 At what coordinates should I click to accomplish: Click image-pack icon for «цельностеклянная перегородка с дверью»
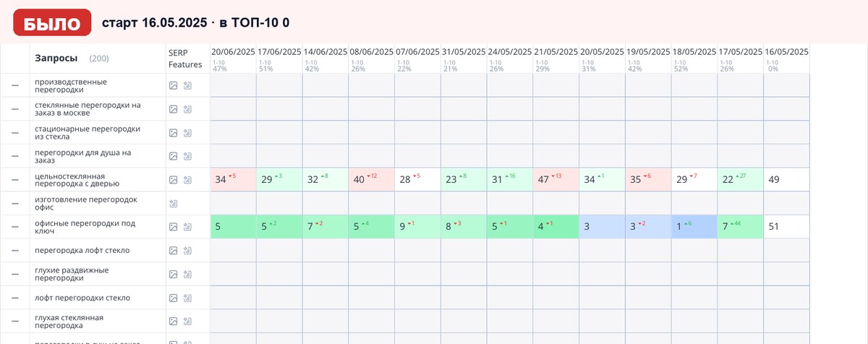coord(187,180)
